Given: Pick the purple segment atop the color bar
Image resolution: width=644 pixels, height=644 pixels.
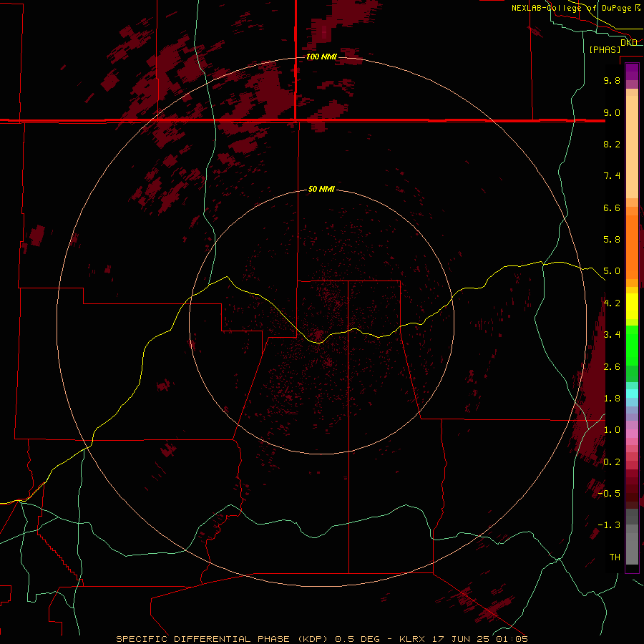Looking at the screenshot, I should point(632,72).
